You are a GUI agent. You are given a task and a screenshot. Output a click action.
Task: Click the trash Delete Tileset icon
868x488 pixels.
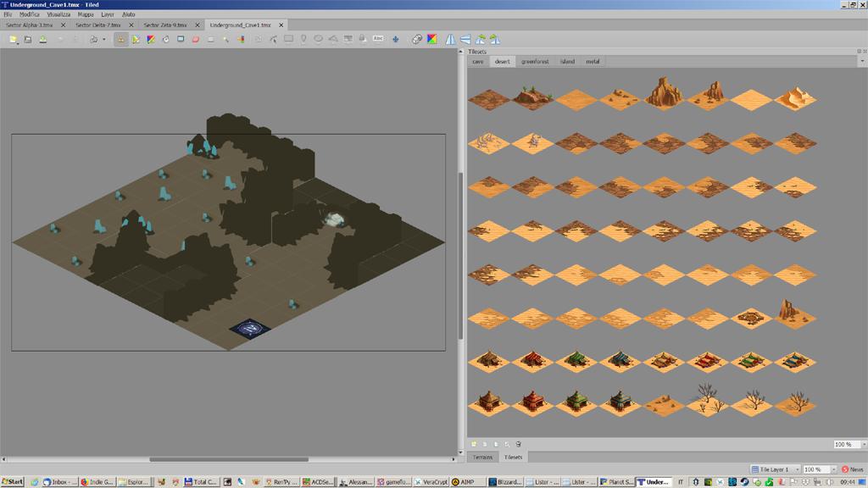[519, 444]
